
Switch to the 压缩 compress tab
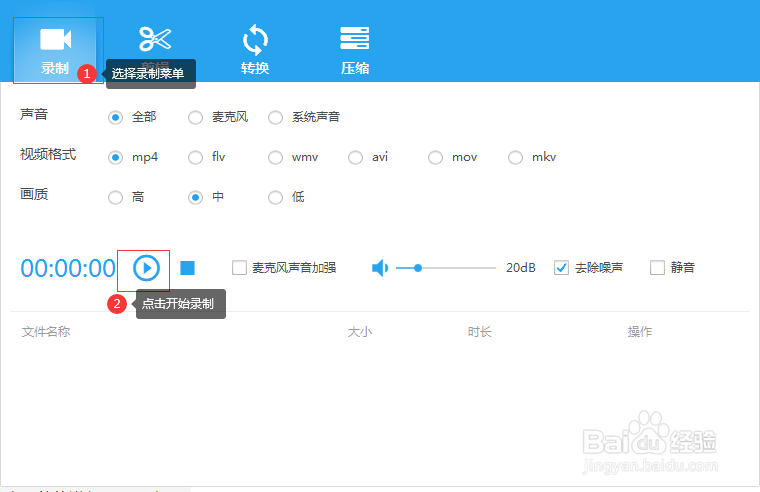355,50
